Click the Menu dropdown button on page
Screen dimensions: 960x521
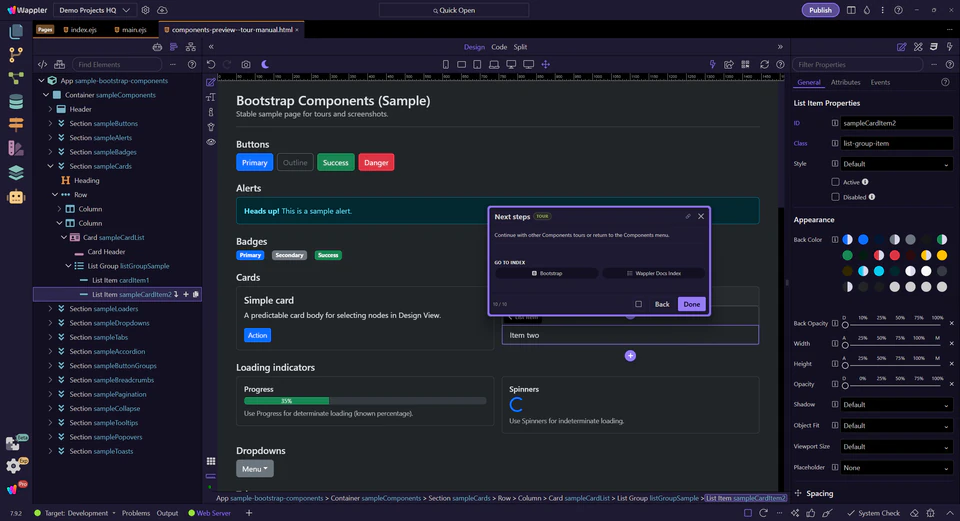click(x=255, y=468)
